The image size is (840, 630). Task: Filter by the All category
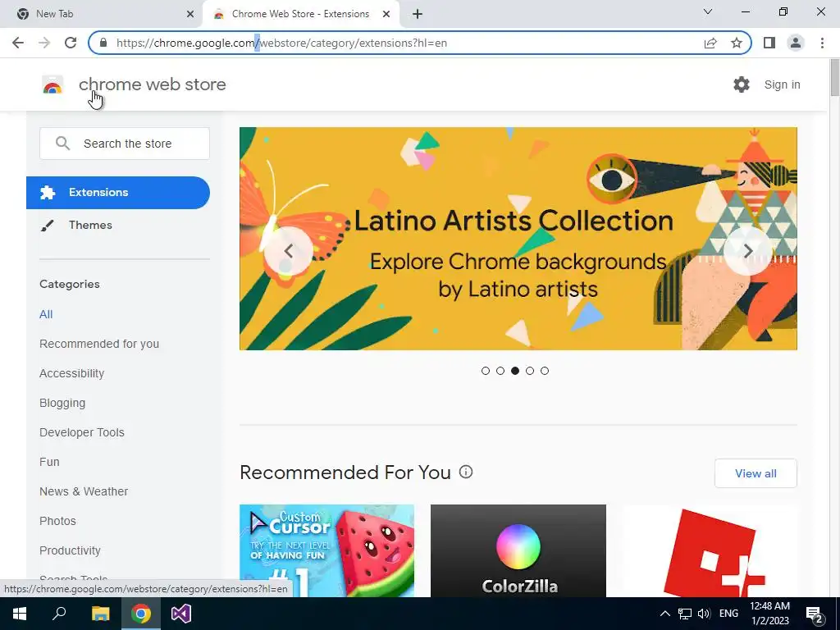pos(46,314)
